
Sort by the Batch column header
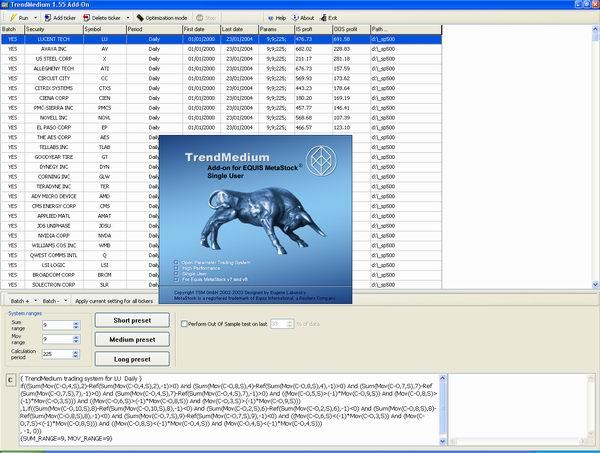tap(13, 29)
